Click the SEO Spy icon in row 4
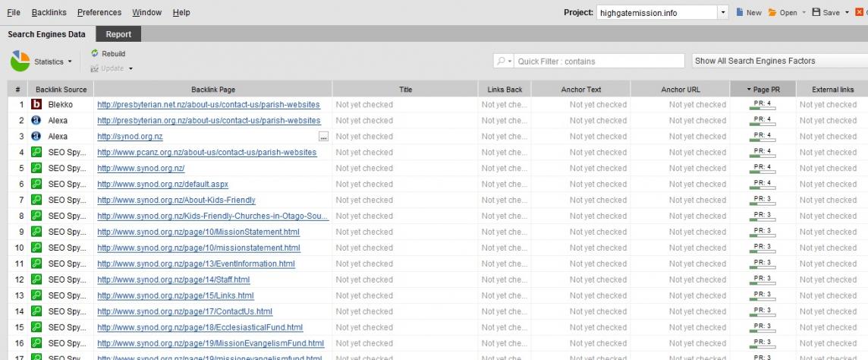 pos(36,153)
